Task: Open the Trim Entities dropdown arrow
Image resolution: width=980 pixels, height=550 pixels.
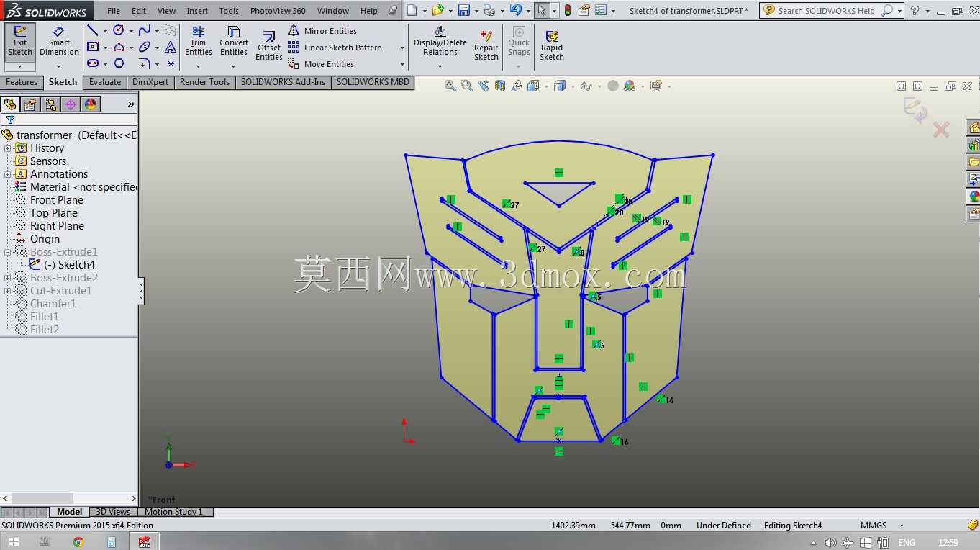Action: 198,67
